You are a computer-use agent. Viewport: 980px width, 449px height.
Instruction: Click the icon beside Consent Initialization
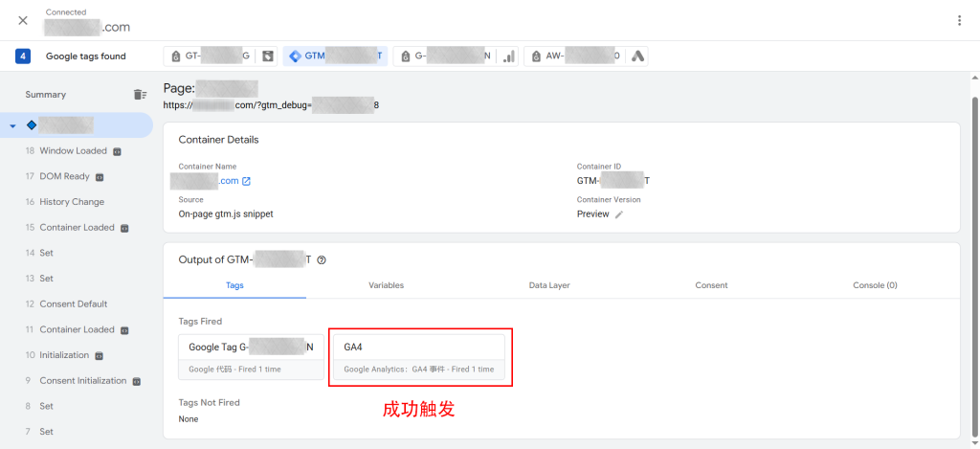pos(136,381)
